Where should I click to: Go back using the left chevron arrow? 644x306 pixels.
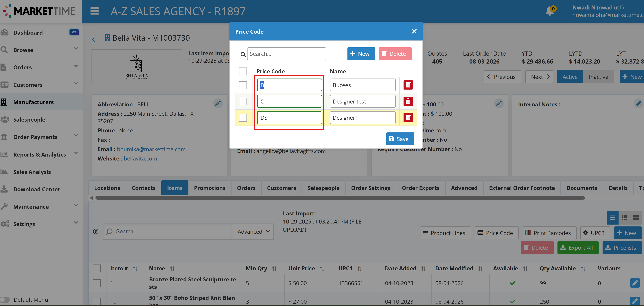coord(94,40)
